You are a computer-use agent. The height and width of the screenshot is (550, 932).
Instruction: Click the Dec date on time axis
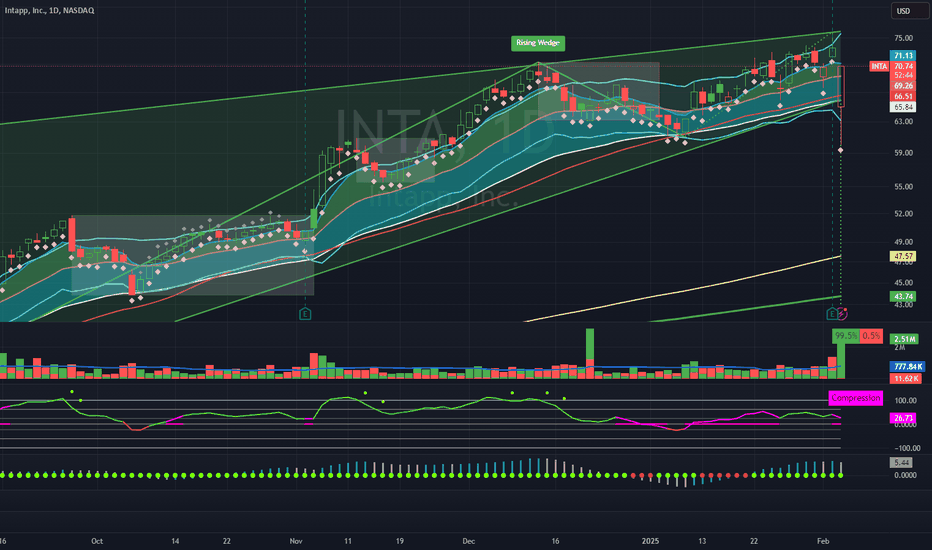pyautogui.click(x=468, y=541)
